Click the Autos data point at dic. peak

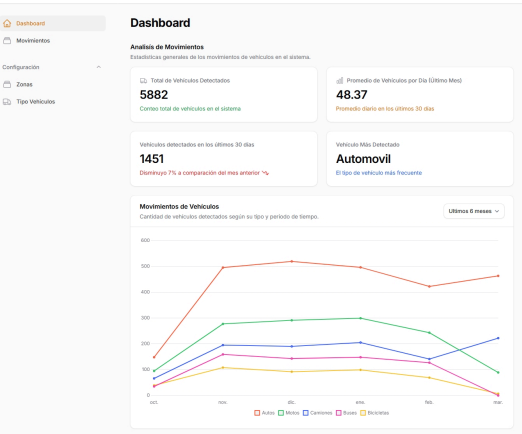pyautogui.click(x=292, y=261)
